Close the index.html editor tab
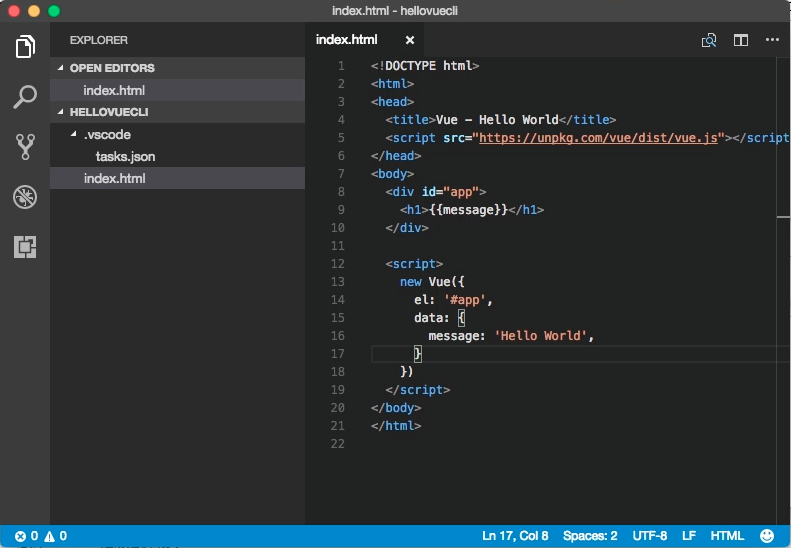The width and height of the screenshot is (791, 548). [410, 40]
